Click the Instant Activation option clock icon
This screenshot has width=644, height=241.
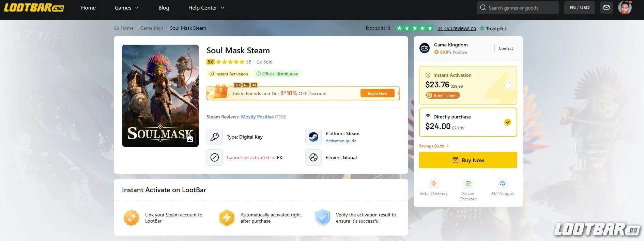click(x=428, y=75)
